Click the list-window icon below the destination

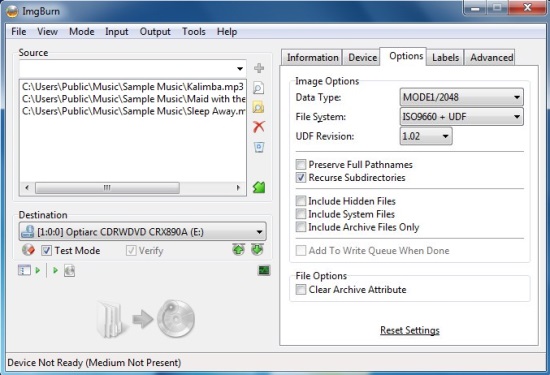pos(24,270)
